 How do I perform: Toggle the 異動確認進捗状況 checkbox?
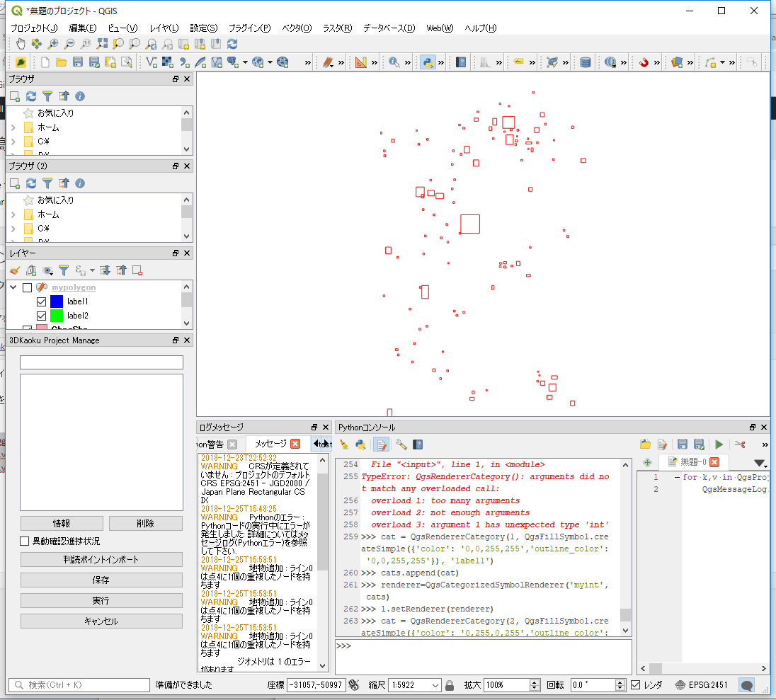(25, 541)
